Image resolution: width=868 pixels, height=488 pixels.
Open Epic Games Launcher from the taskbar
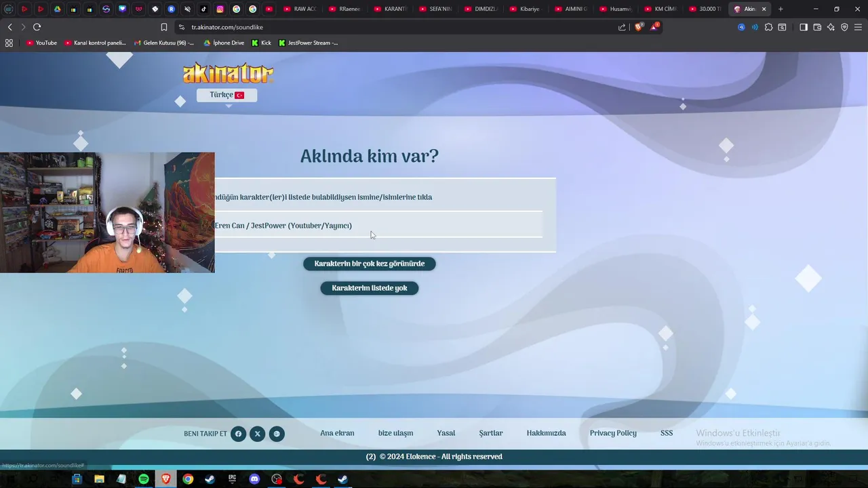(232, 479)
